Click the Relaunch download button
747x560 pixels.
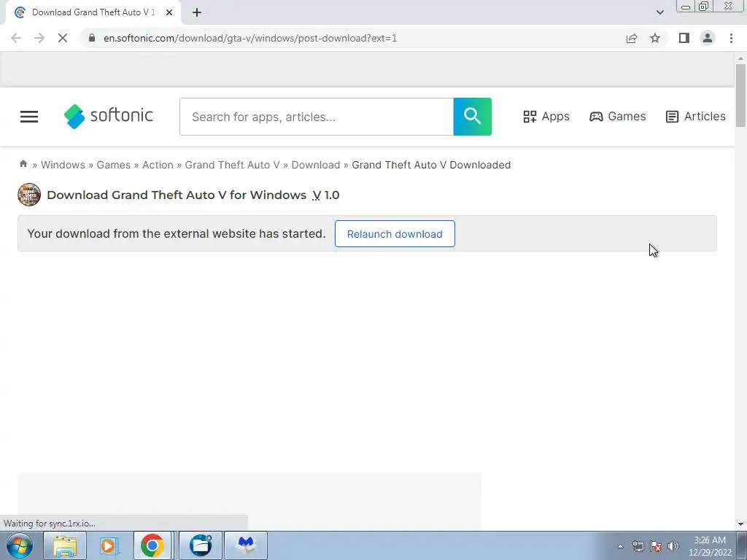395,234
